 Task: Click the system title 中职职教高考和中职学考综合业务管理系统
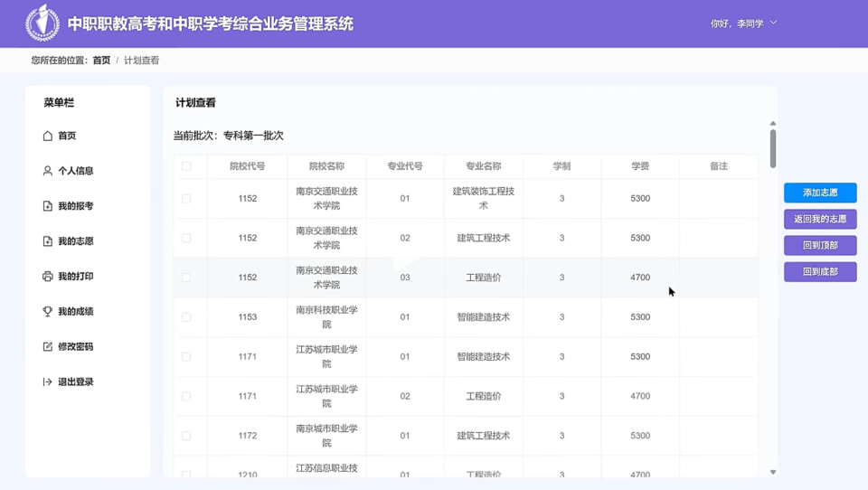click(211, 24)
